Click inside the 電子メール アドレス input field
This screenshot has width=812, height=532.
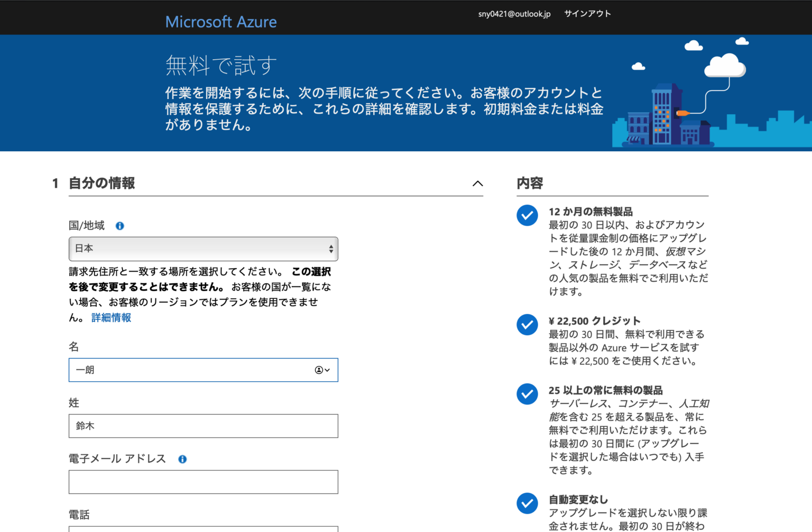203,482
